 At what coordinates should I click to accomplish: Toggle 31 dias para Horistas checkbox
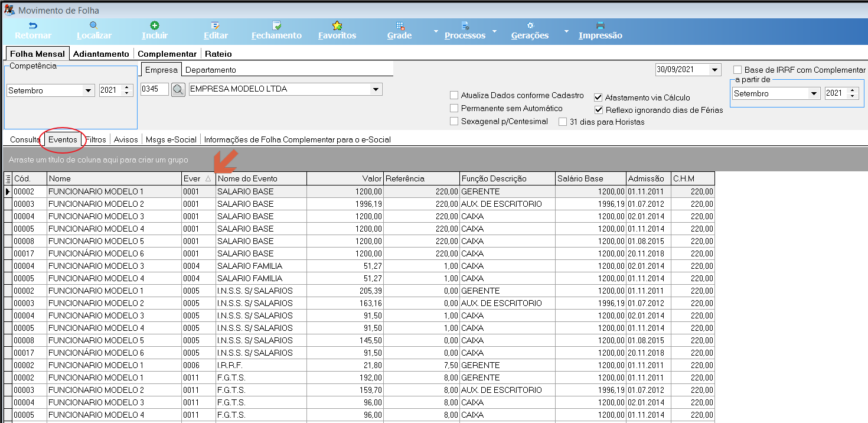[x=563, y=122]
